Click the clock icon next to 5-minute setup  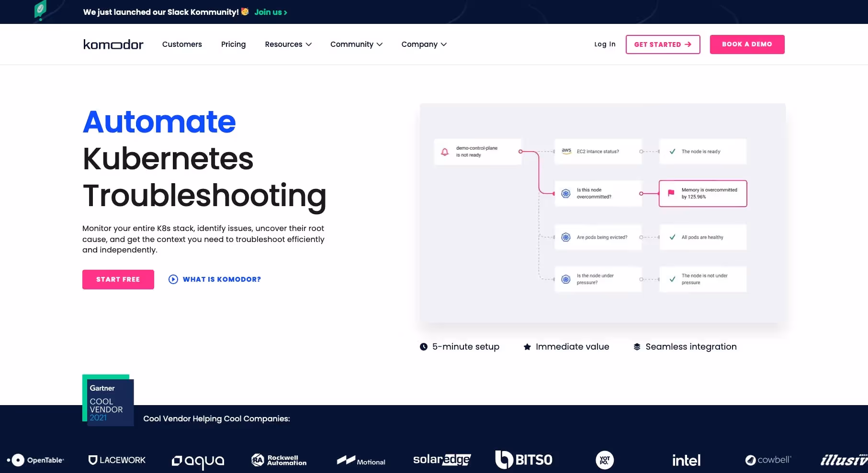(x=423, y=347)
